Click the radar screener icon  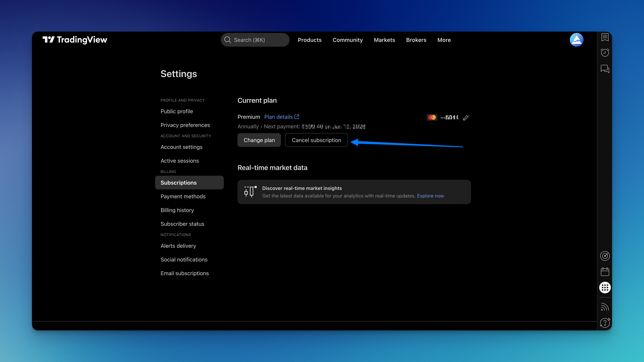pos(605,256)
